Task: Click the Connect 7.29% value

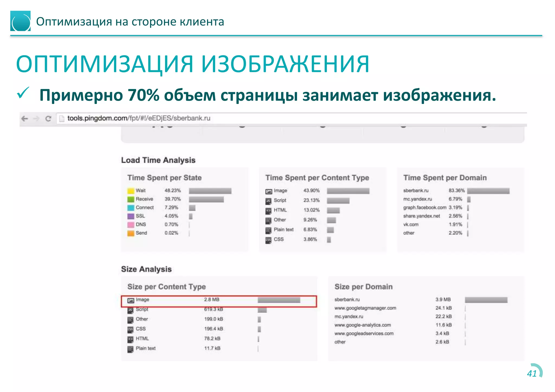Action: click(x=171, y=207)
